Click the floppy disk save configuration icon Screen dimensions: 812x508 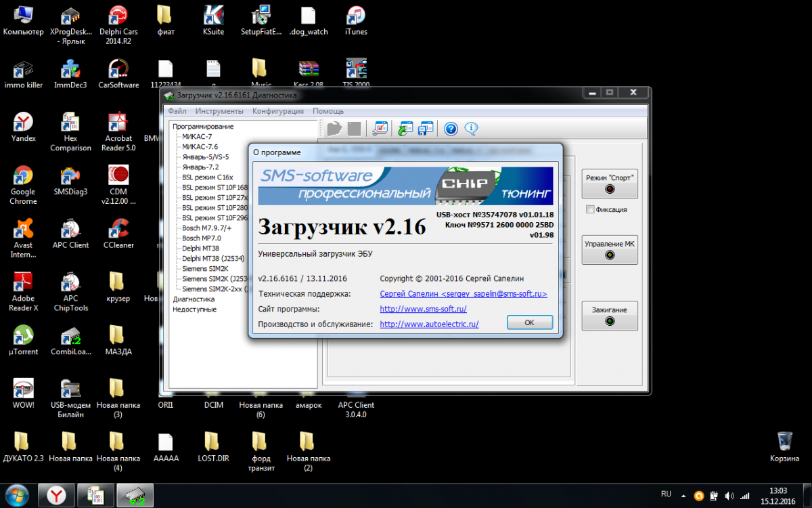tap(426, 129)
